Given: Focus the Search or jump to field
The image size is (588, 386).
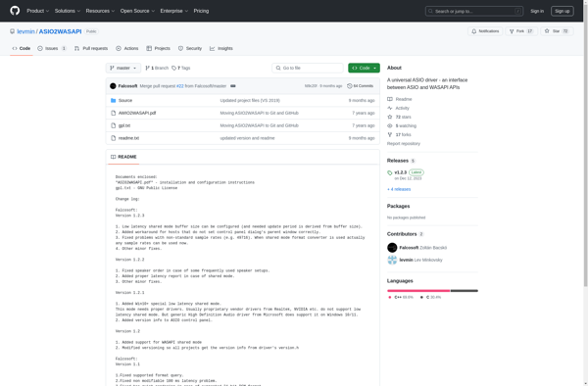Looking at the screenshot, I should pyautogui.click(x=474, y=11).
